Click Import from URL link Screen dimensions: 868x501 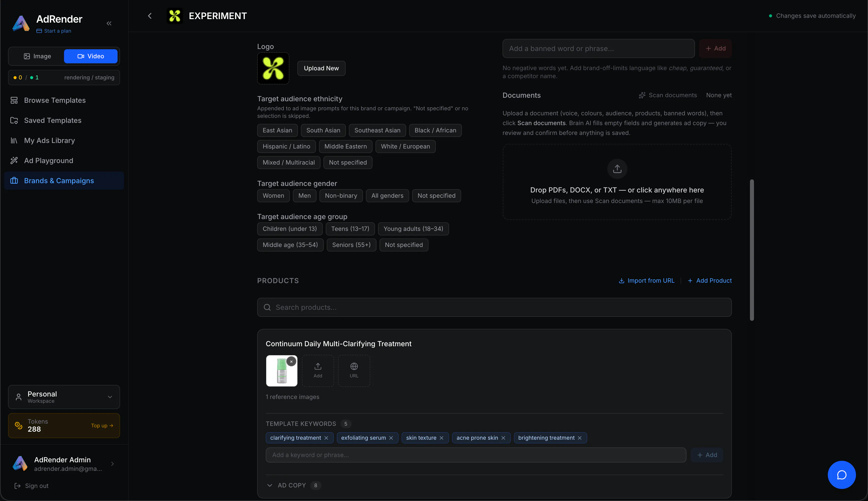646,281
